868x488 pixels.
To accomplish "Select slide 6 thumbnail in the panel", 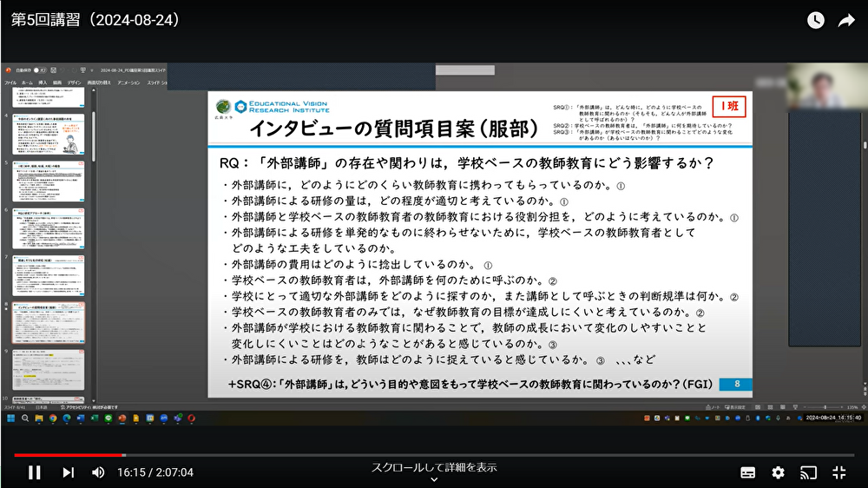I will (x=49, y=228).
